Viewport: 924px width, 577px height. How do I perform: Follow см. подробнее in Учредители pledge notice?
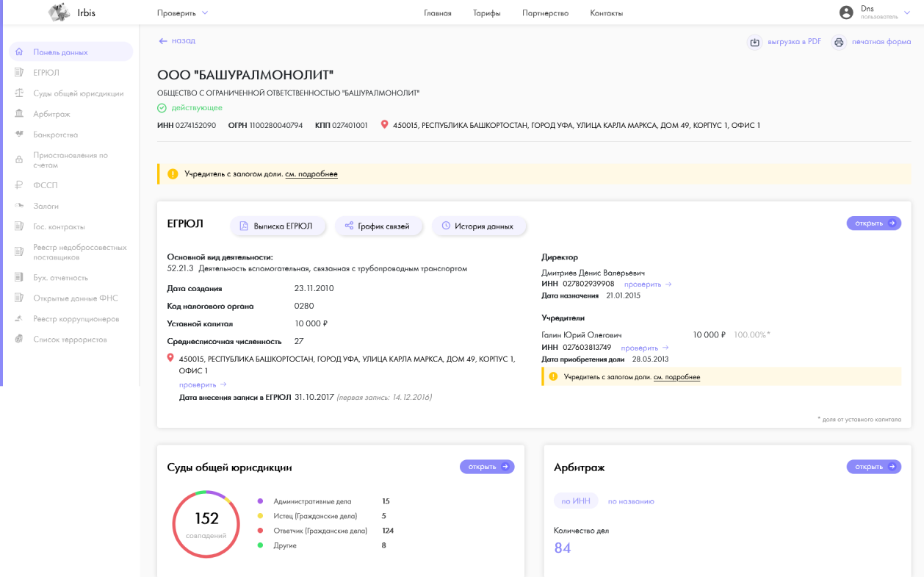[676, 377]
